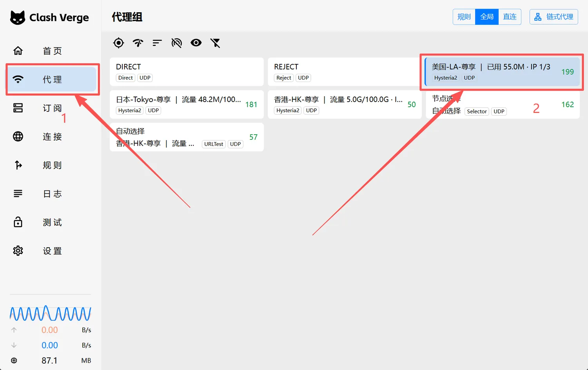Switch to 全局 global mode
Screen dimensions: 588x370
pyautogui.click(x=487, y=17)
